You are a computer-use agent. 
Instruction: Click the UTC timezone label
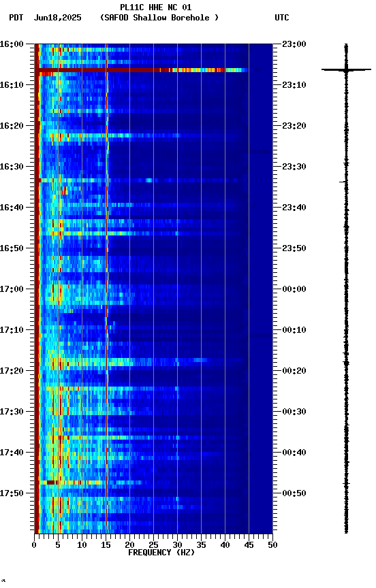[282, 18]
